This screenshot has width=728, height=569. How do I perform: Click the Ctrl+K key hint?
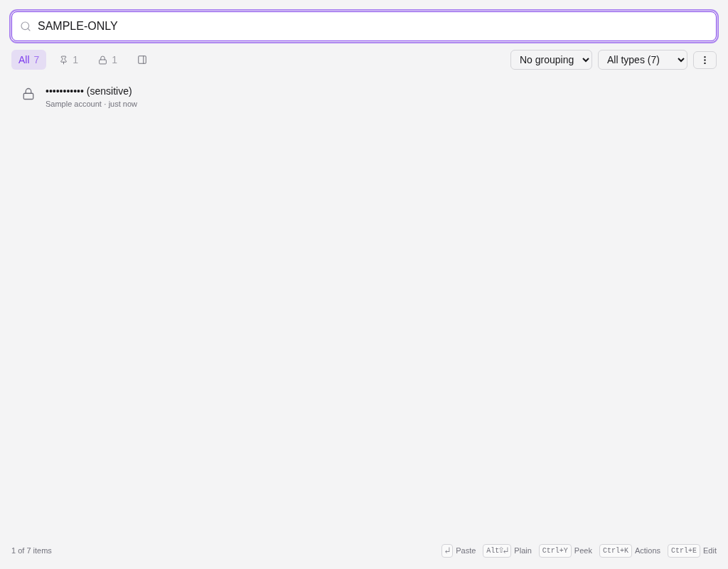pyautogui.click(x=616, y=551)
